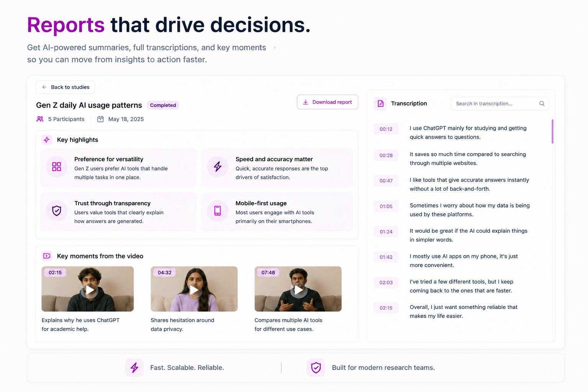
Task: Click the Completed status badge
Action: click(x=163, y=105)
